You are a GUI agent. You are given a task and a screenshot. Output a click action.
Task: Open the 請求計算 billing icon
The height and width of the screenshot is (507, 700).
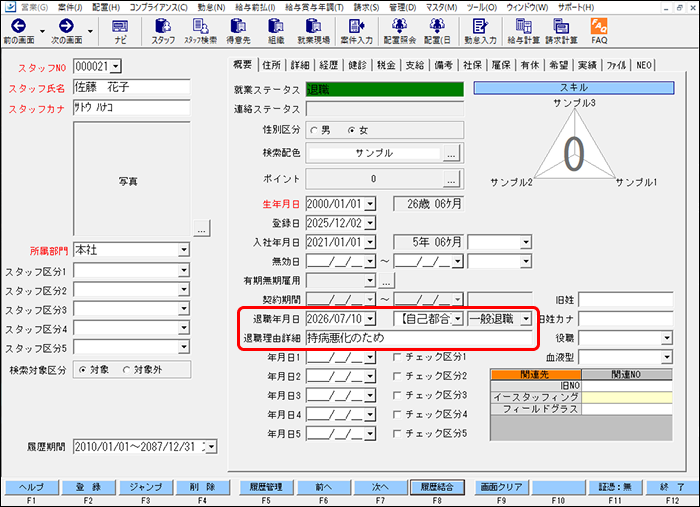561,31
